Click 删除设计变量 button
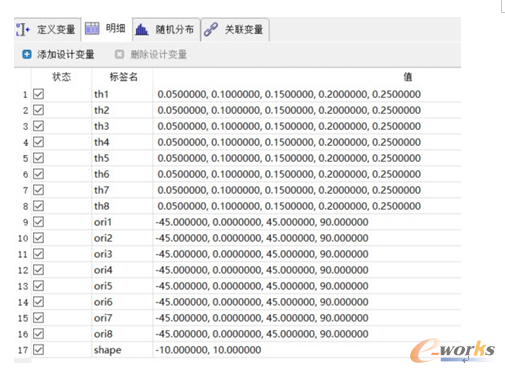The image size is (505, 373). [151, 54]
